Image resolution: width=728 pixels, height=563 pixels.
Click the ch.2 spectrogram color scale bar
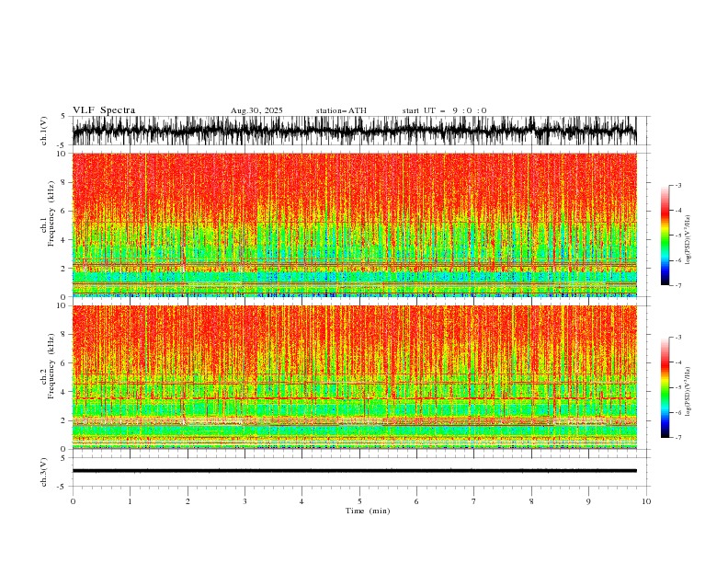(x=665, y=387)
